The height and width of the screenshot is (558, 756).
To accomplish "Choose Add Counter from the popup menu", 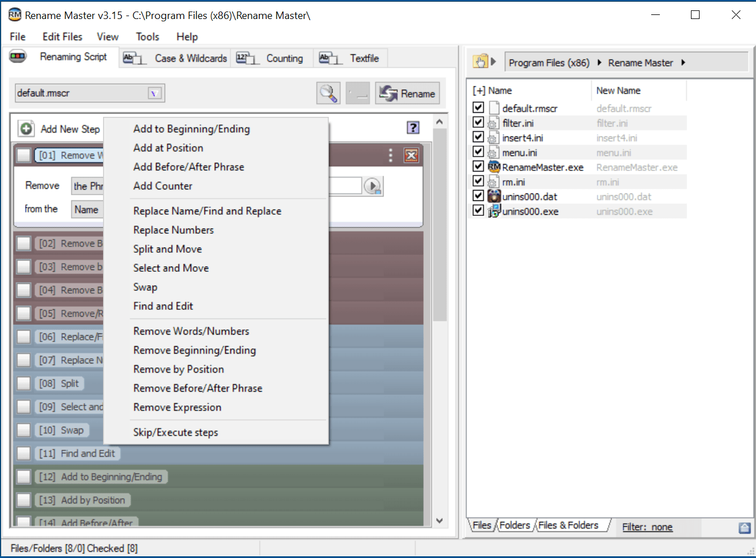I will tap(163, 186).
